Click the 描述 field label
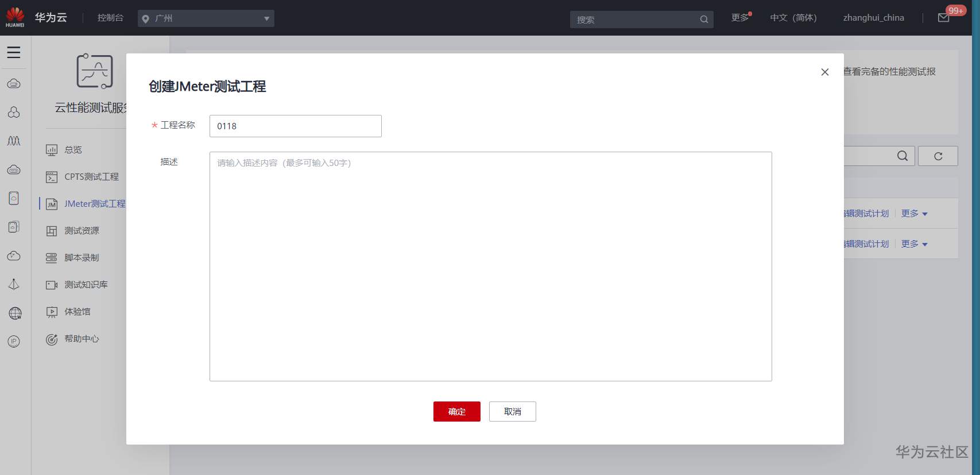 (x=169, y=162)
